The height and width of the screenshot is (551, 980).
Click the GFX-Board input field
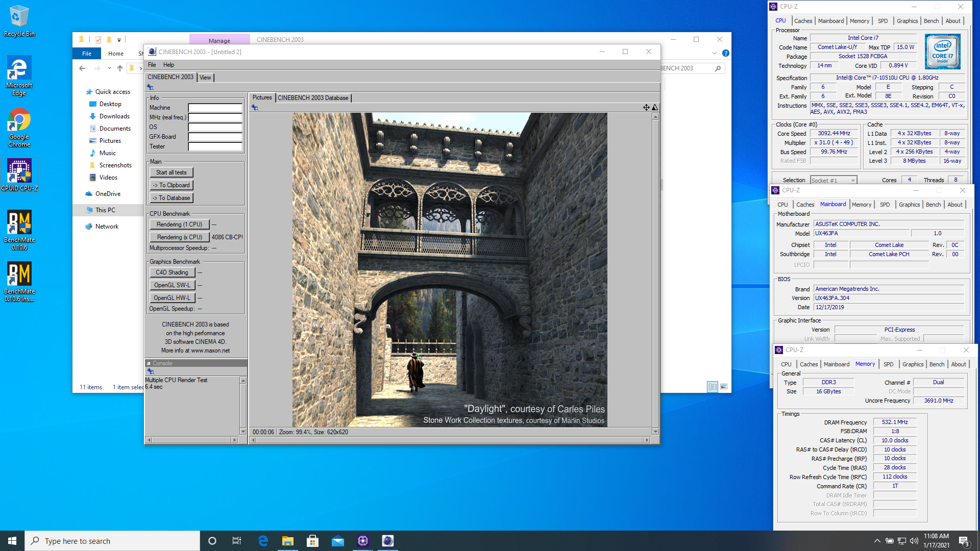point(215,137)
